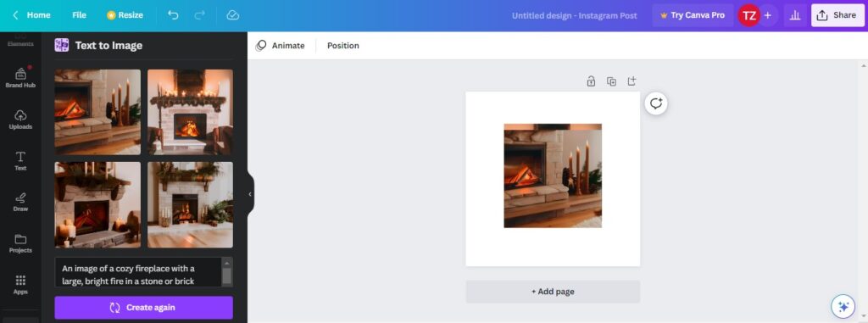This screenshot has width=868, height=323.
Task: Add collaborator with plus icon
Action: point(768,15)
